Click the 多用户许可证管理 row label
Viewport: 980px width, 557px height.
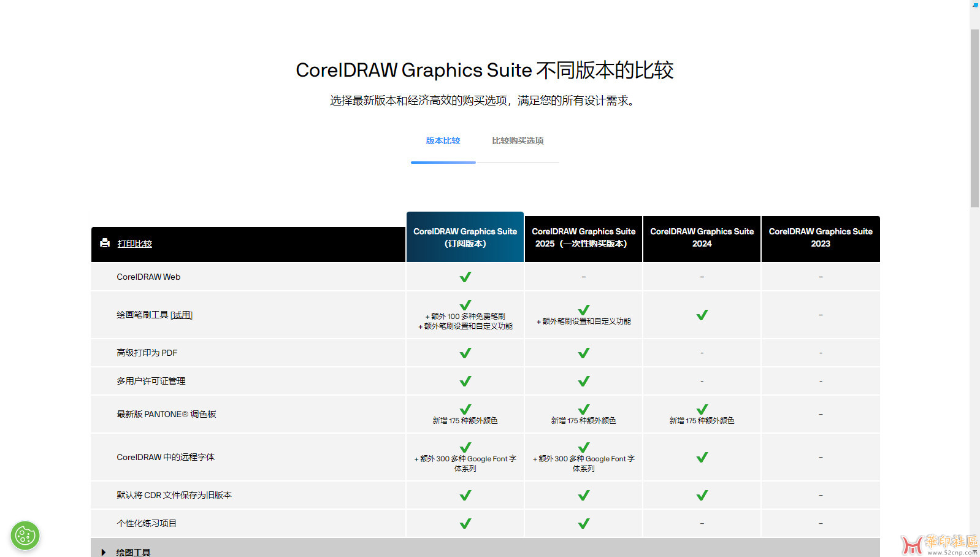pyautogui.click(x=151, y=381)
